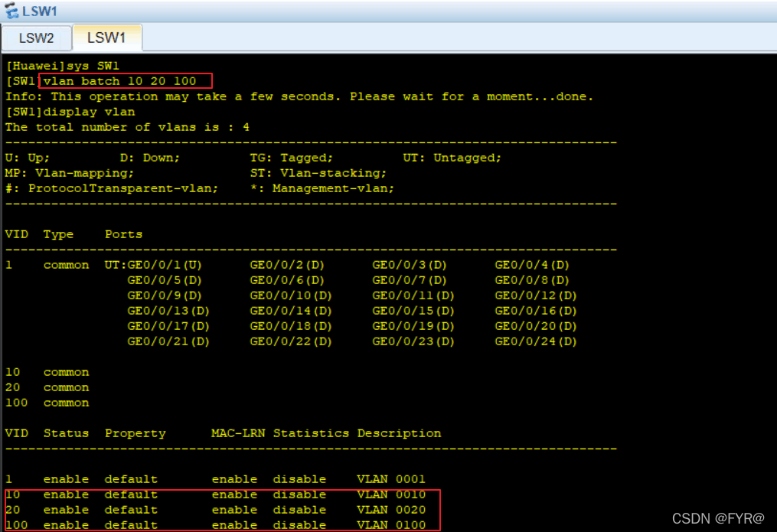The height and width of the screenshot is (532, 777).
Task: Click the 'TG: Tagged;' legend entry
Action: 292,158
